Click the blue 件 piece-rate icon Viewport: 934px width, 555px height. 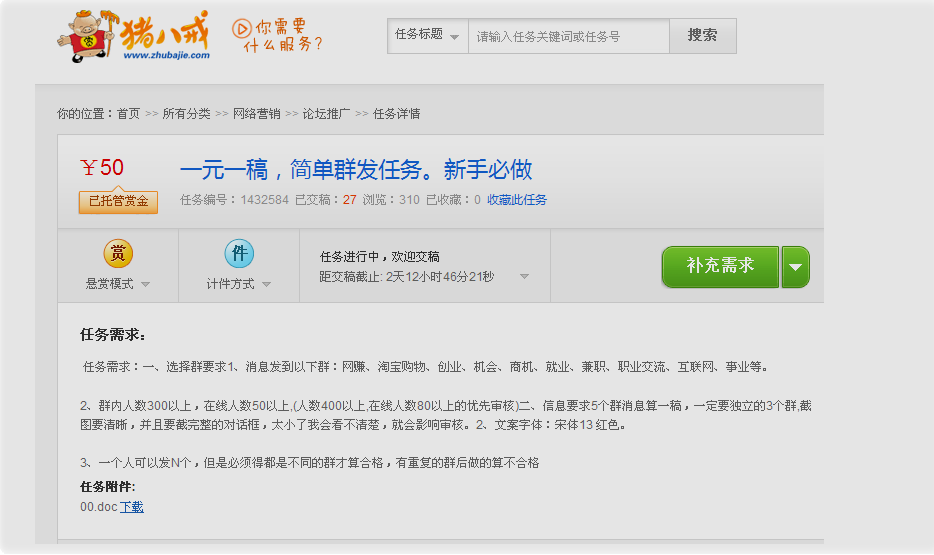(x=239, y=254)
